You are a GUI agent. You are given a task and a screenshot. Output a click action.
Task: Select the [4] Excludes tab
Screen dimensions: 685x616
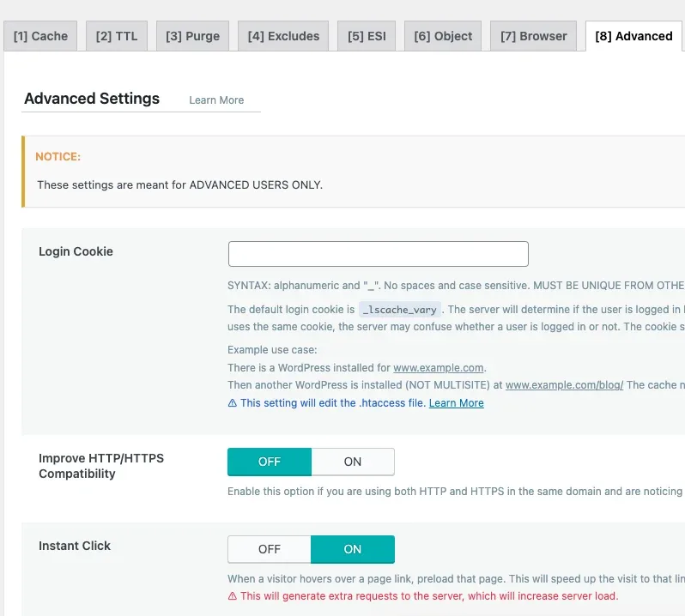(x=283, y=36)
